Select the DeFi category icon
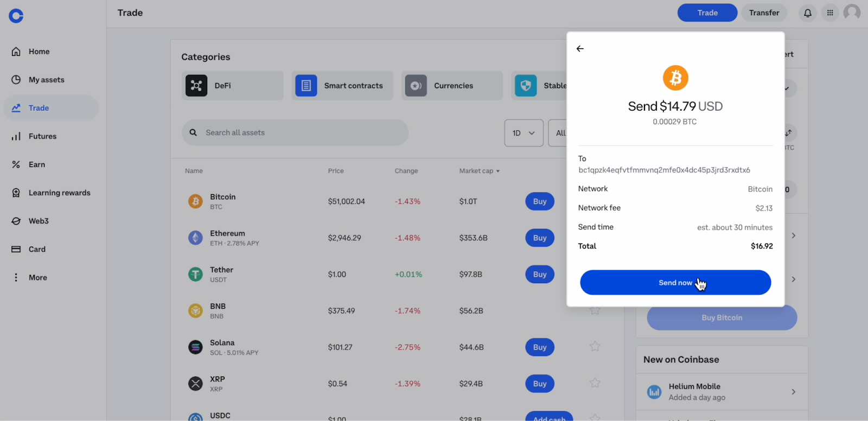This screenshot has height=421, width=868. (196, 86)
